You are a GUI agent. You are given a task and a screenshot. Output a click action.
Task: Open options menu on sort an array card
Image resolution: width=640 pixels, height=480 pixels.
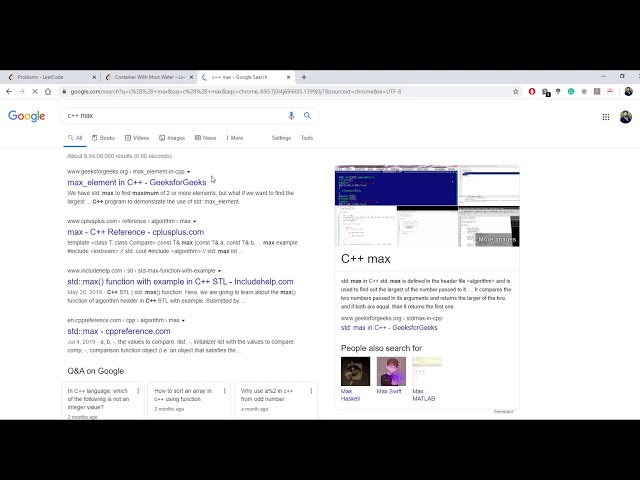(224, 391)
